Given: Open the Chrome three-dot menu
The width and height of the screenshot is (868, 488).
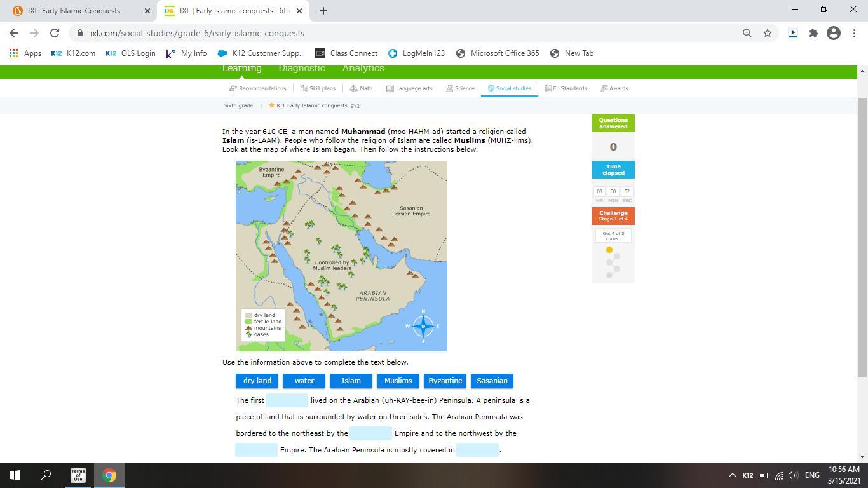Looking at the screenshot, I should click(x=854, y=33).
